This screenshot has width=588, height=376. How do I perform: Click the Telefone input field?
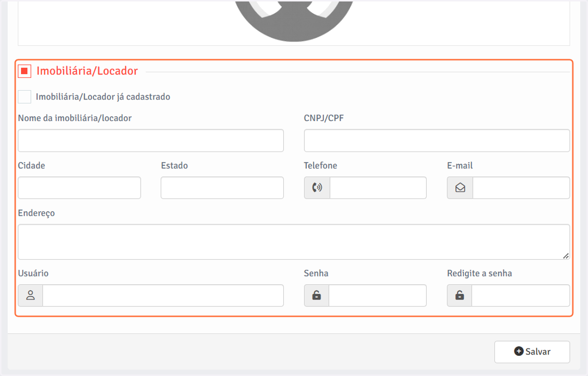pyautogui.click(x=378, y=188)
